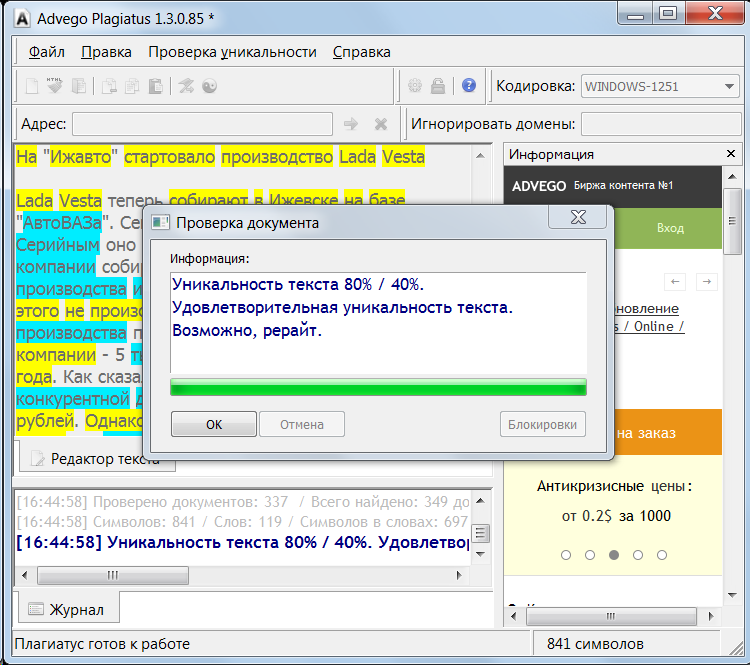
Task: Click the quick uniqueness check icon
Action: tap(186, 86)
